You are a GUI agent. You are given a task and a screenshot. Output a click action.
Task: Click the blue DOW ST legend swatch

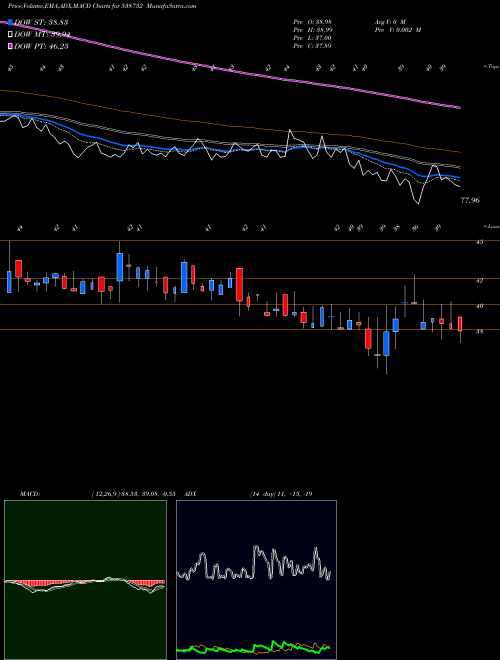[x=11, y=22]
